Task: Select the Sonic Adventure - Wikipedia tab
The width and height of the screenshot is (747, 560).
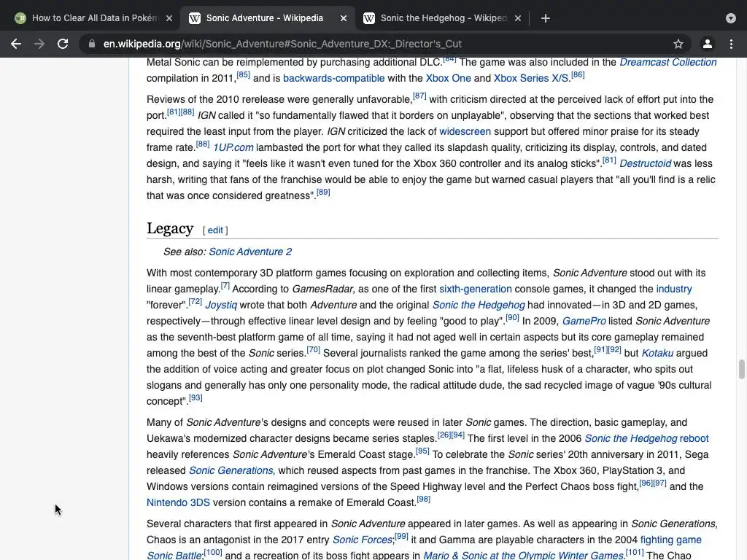Action: tap(267, 18)
